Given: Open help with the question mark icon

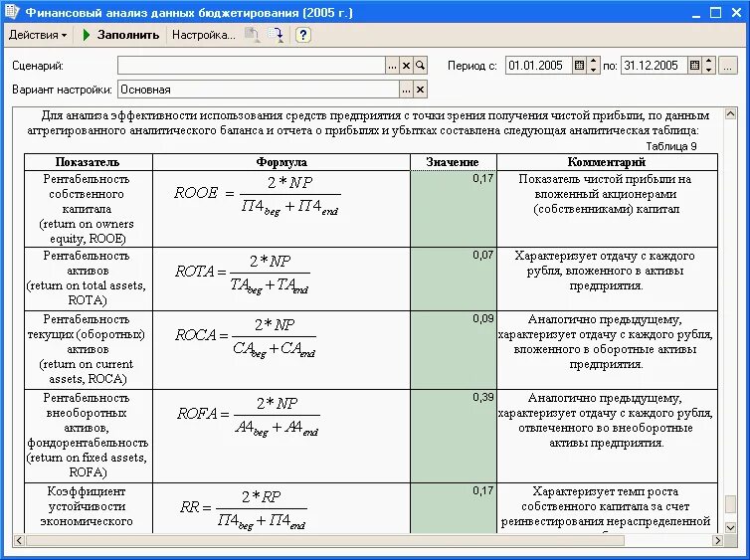Looking at the screenshot, I should point(302,35).
